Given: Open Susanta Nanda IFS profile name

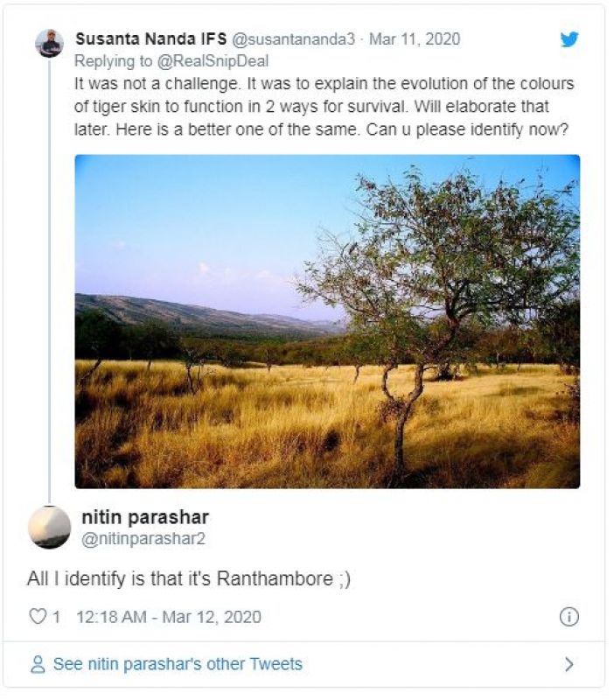Looking at the screenshot, I should [151, 39].
